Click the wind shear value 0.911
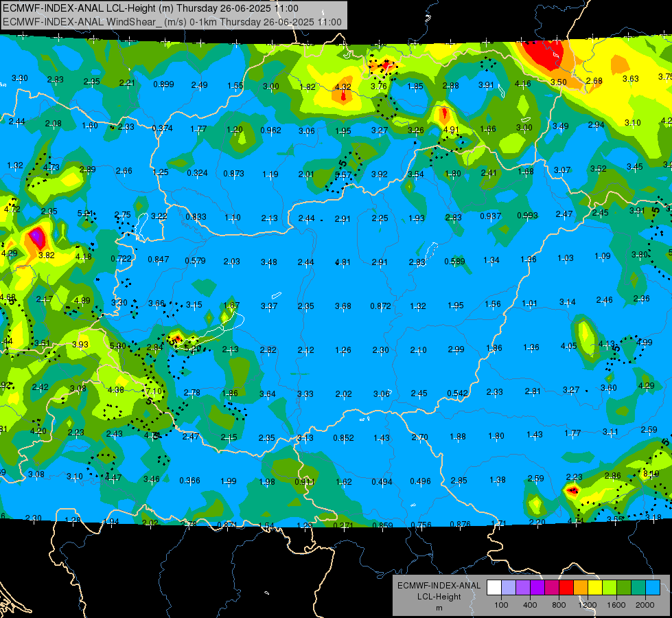Viewport: 672px width, 618px height. point(304,481)
